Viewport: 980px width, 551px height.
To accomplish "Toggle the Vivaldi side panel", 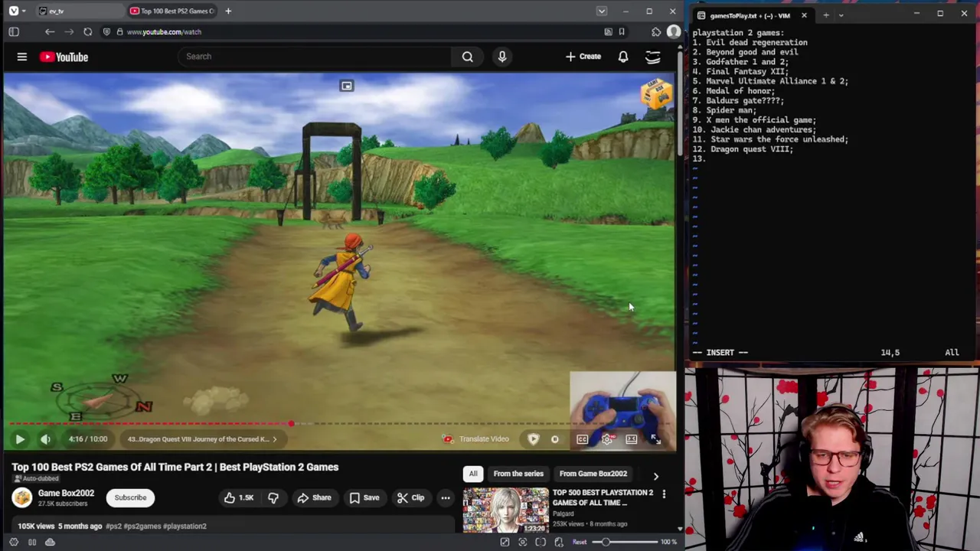I will (x=14, y=31).
